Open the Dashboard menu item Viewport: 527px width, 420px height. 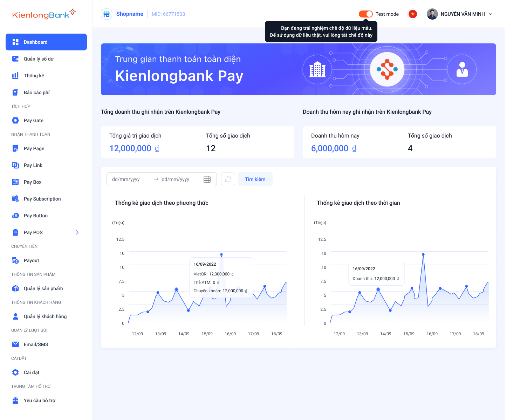pyautogui.click(x=46, y=42)
